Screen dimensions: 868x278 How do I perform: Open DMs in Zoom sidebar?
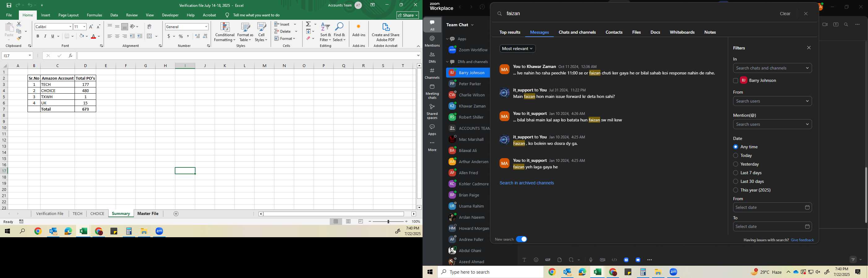tap(432, 57)
